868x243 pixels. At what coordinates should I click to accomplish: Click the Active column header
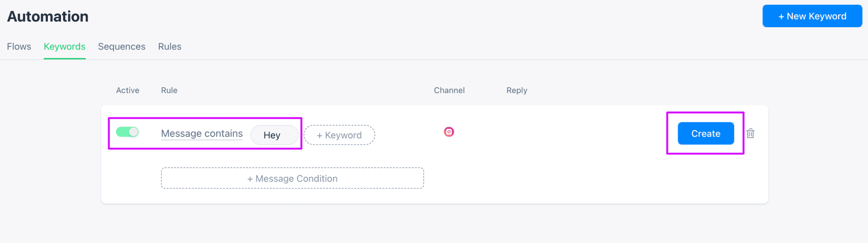(x=128, y=90)
